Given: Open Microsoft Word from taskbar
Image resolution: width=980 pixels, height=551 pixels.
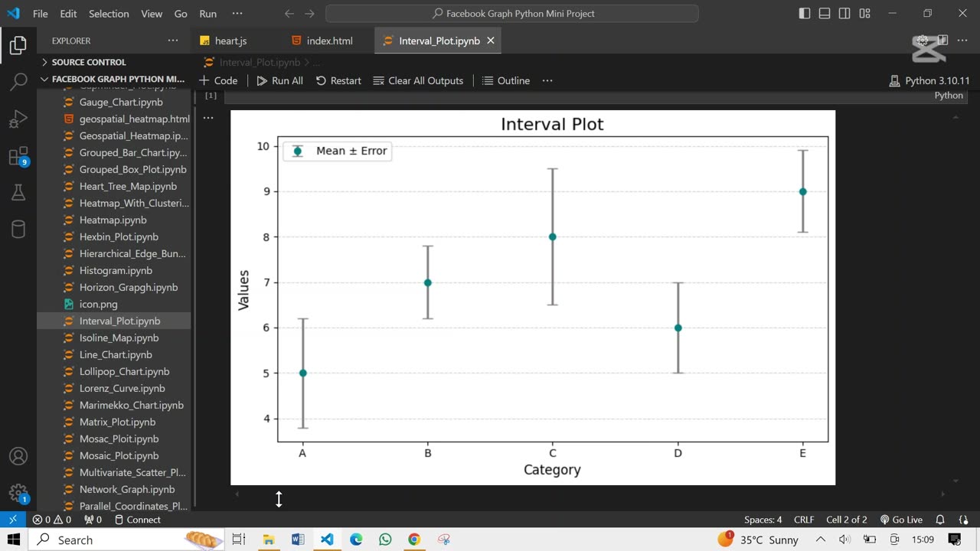Looking at the screenshot, I should click(298, 540).
